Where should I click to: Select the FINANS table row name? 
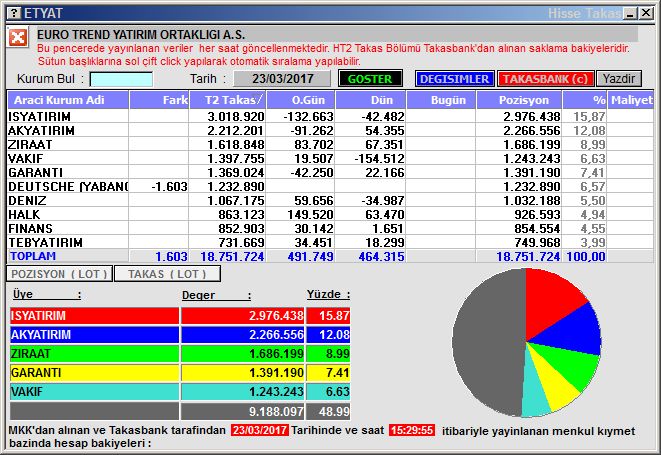coord(30,229)
